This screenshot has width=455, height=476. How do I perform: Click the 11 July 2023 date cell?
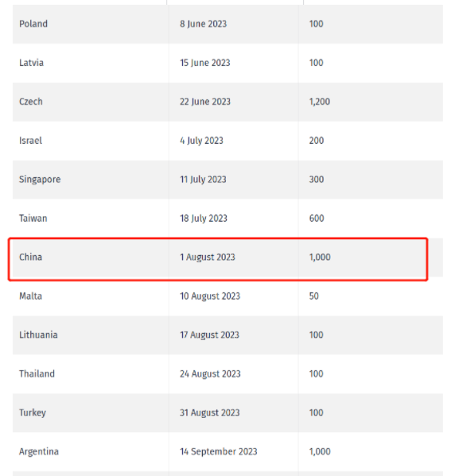[x=203, y=180]
